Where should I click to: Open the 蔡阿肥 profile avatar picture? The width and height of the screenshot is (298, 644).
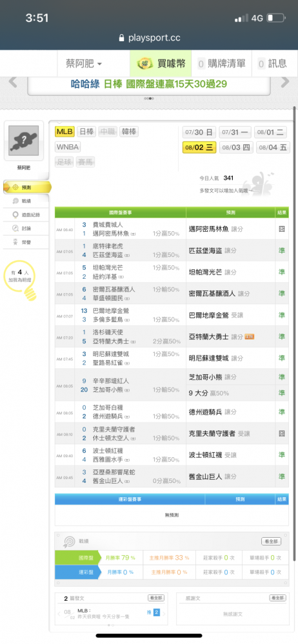tap(24, 140)
